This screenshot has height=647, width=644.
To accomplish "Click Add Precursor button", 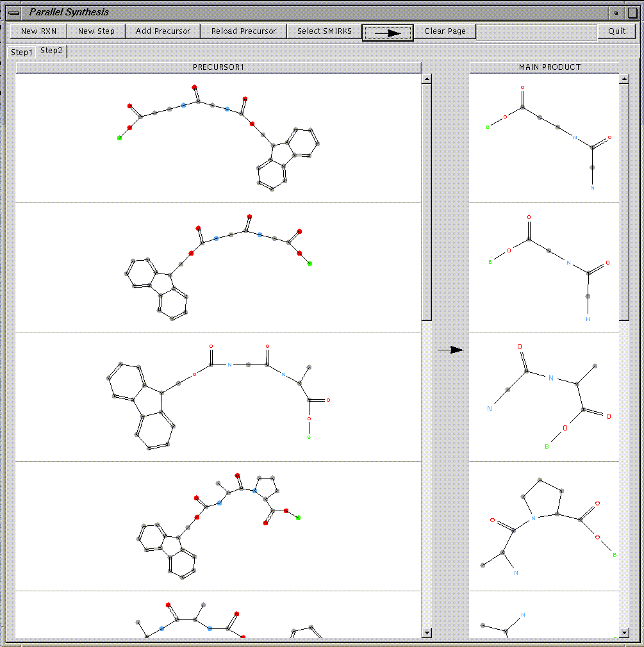I will pos(163,31).
